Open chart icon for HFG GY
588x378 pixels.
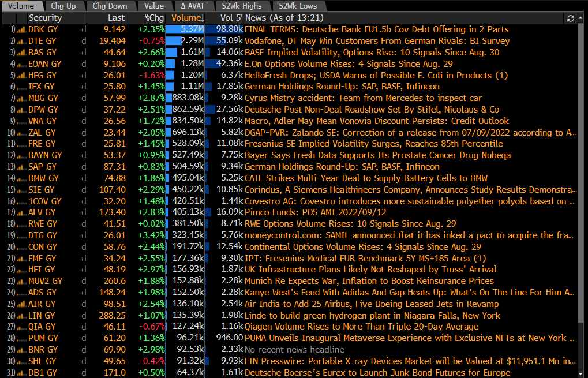(x=21, y=75)
